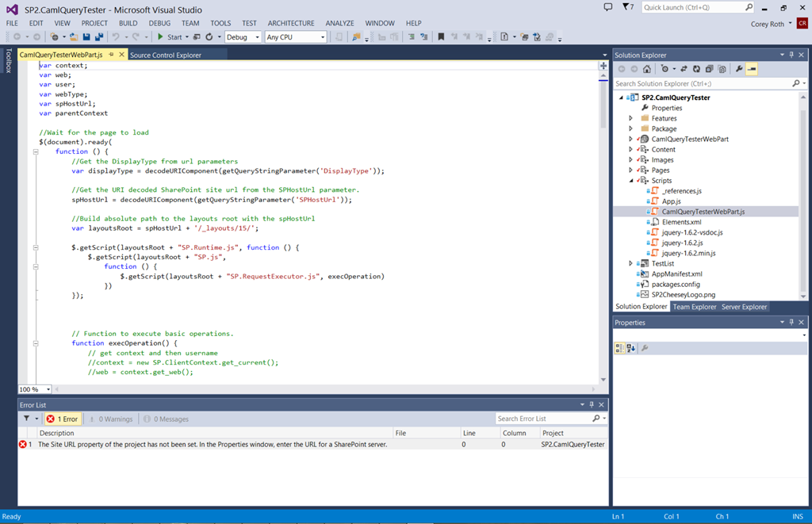The image size is (812, 524).
Task: Switch to Server Explorer tab
Action: [x=744, y=307]
